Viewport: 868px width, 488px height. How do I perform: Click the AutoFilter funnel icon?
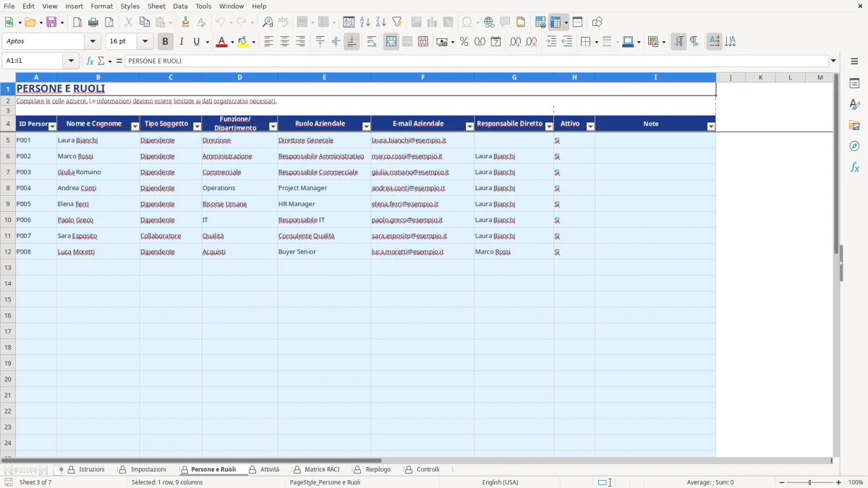coord(396,22)
